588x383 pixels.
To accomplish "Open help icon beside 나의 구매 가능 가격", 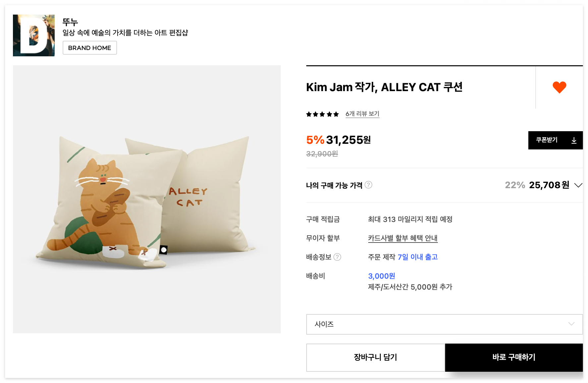I will pyautogui.click(x=369, y=185).
